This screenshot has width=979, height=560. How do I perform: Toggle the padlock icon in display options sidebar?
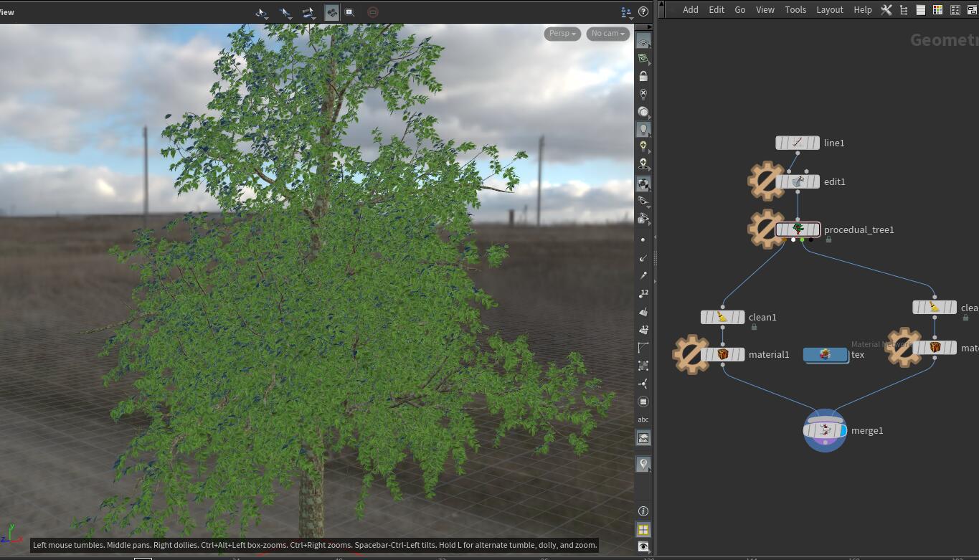(643, 75)
